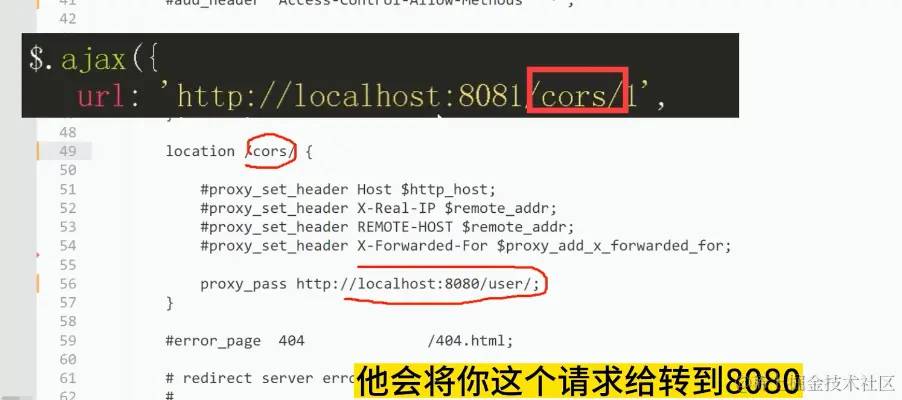Click the small red arrow in left margin

coord(38,253)
